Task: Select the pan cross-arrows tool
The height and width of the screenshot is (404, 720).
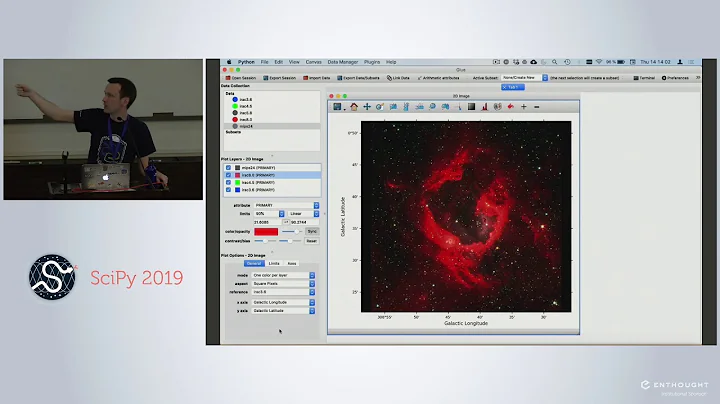Action: 367,107
